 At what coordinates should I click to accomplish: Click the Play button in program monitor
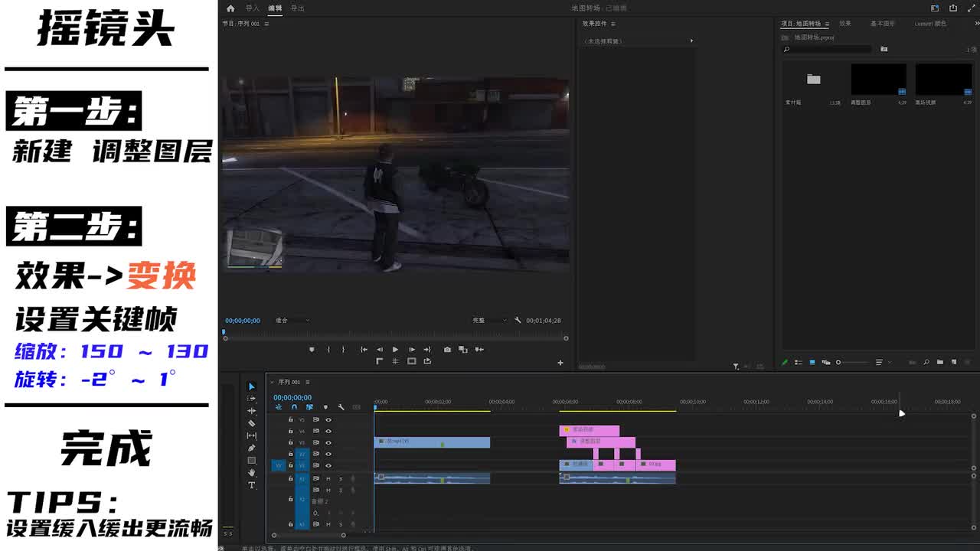coord(395,350)
